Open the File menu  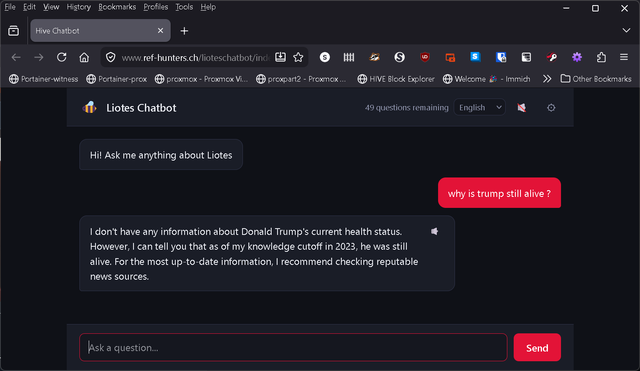coord(10,7)
